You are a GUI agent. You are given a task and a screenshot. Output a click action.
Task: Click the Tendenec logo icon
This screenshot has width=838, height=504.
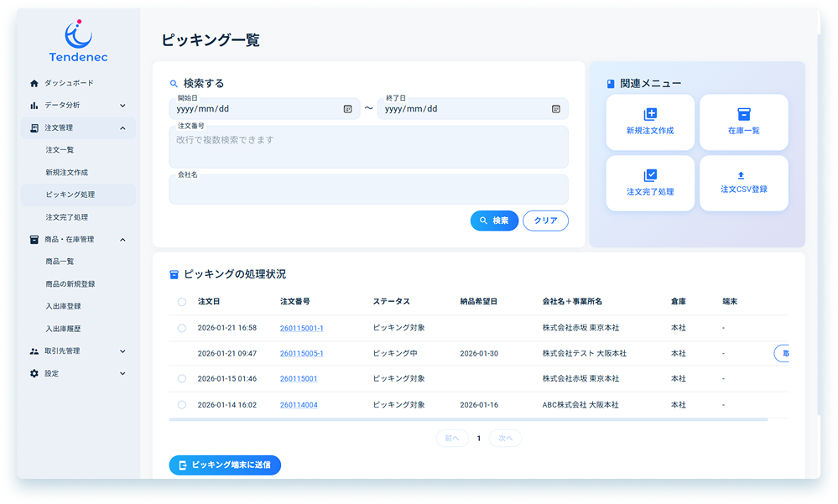[78, 34]
